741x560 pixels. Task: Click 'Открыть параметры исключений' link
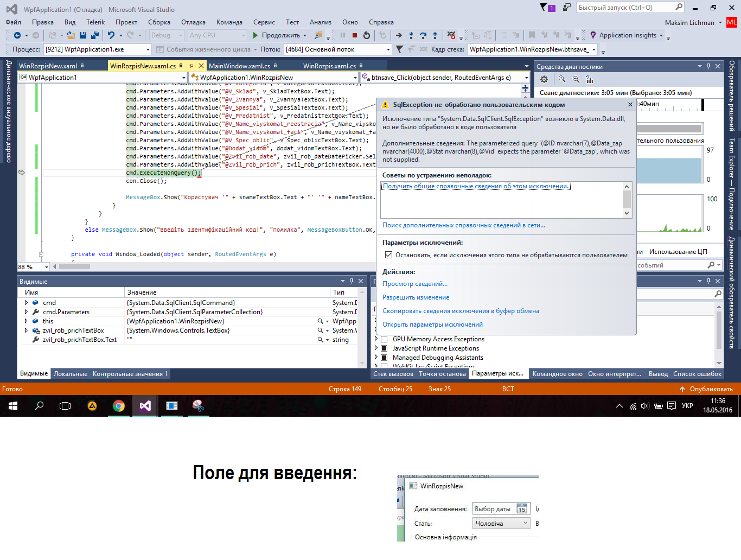coord(432,324)
